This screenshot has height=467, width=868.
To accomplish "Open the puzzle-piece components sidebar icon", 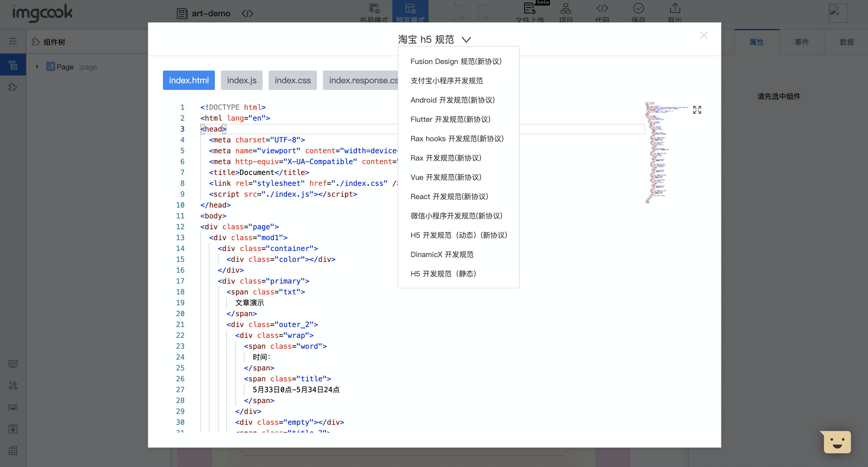I will [13, 87].
